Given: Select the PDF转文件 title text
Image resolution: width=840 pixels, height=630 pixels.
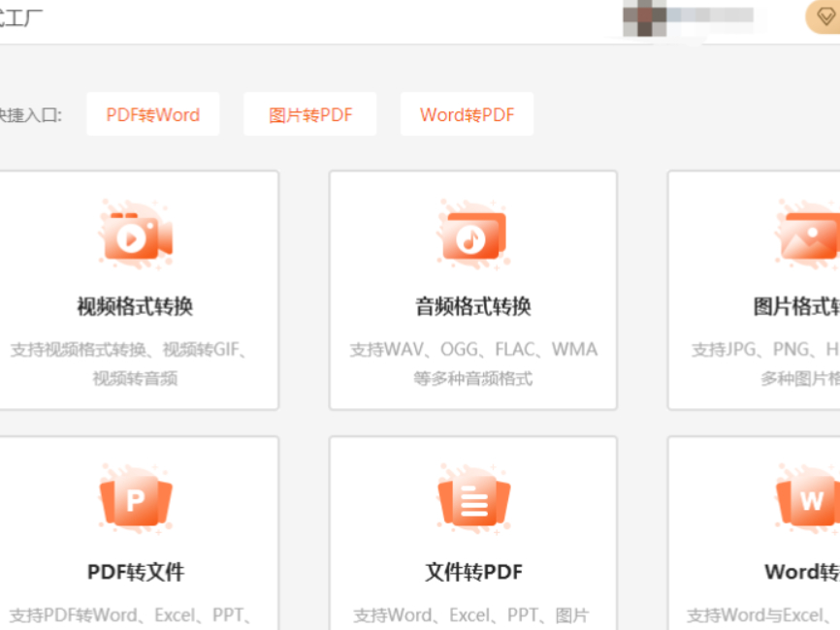Looking at the screenshot, I should (136, 572).
